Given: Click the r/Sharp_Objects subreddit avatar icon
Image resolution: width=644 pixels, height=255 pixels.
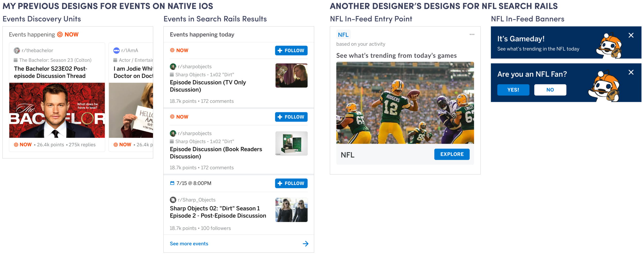Looking at the screenshot, I should 173,200.
